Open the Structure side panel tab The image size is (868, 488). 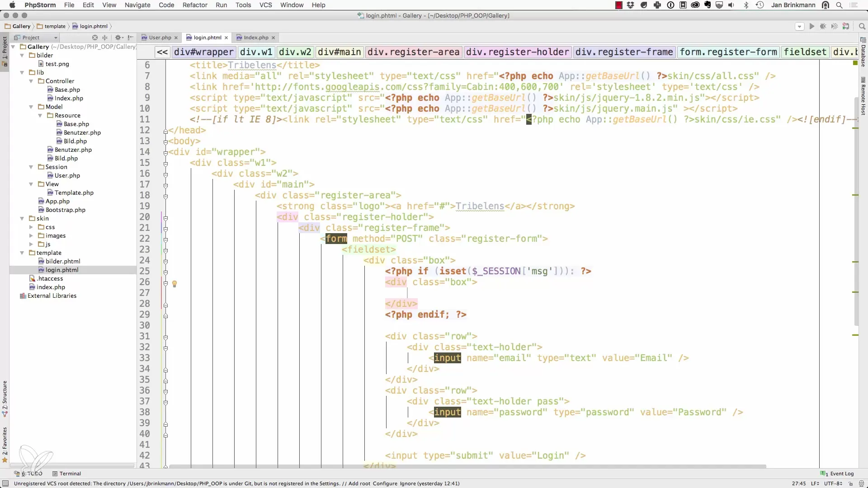coord(5,398)
